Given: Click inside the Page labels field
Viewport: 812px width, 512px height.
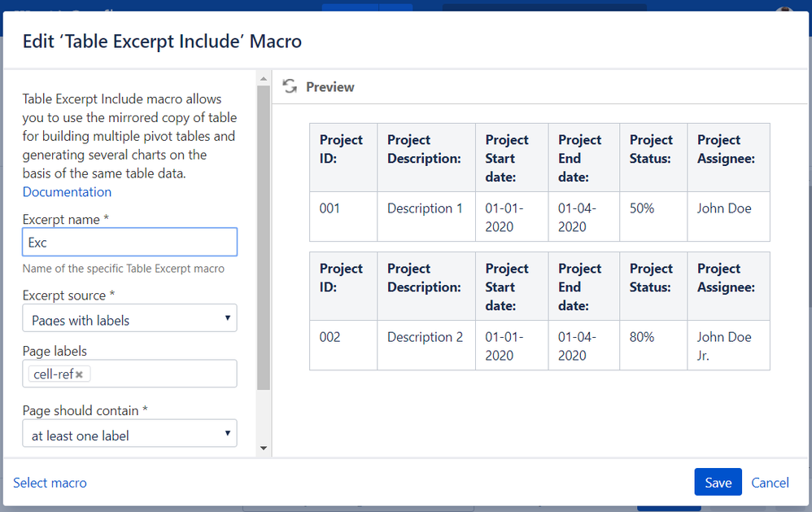Looking at the screenshot, I should tap(163, 374).
